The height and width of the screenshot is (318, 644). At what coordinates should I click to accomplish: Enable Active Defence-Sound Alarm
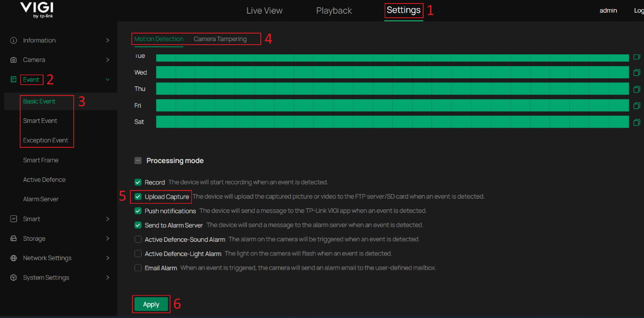(x=138, y=239)
